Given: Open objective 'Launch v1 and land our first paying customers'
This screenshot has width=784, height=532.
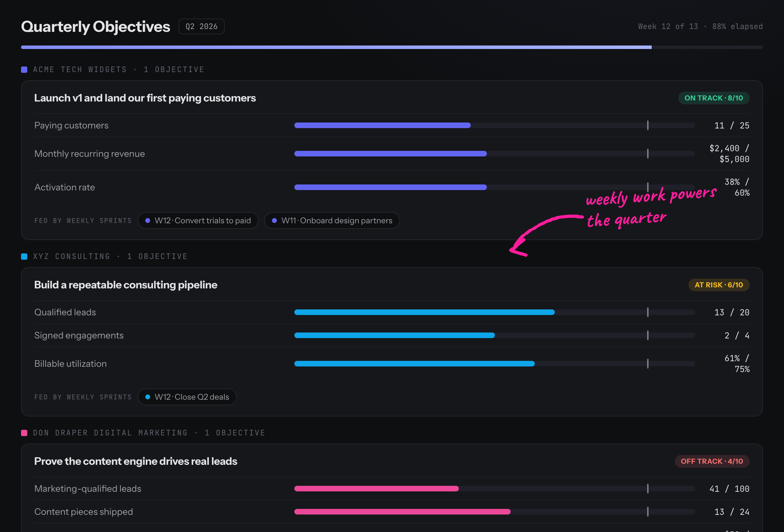Looking at the screenshot, I should (x=145, y=98).
